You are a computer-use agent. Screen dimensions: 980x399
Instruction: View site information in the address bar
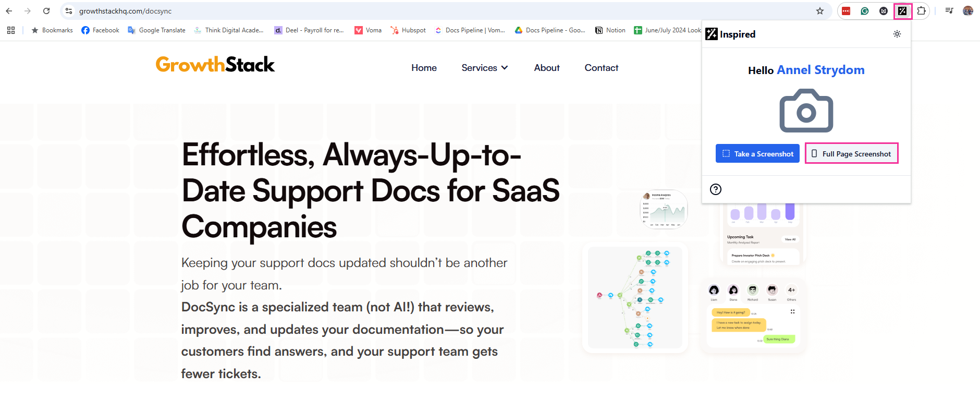click(69, 11)
